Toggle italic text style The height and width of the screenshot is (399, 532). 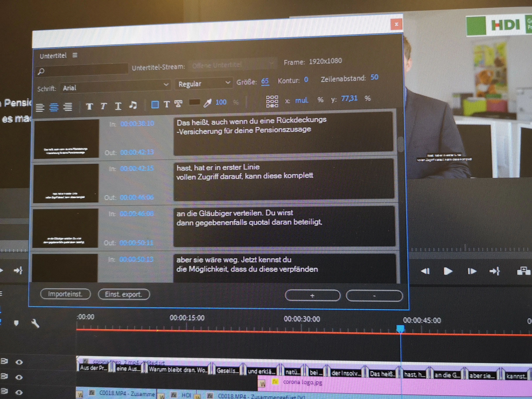click(103, 106)
